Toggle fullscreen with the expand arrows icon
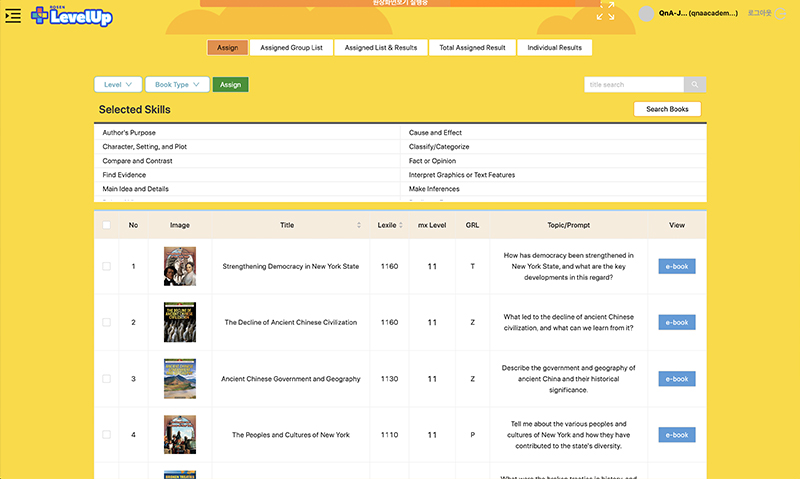This screenshot has width=800, height=479. coord(606,12)
